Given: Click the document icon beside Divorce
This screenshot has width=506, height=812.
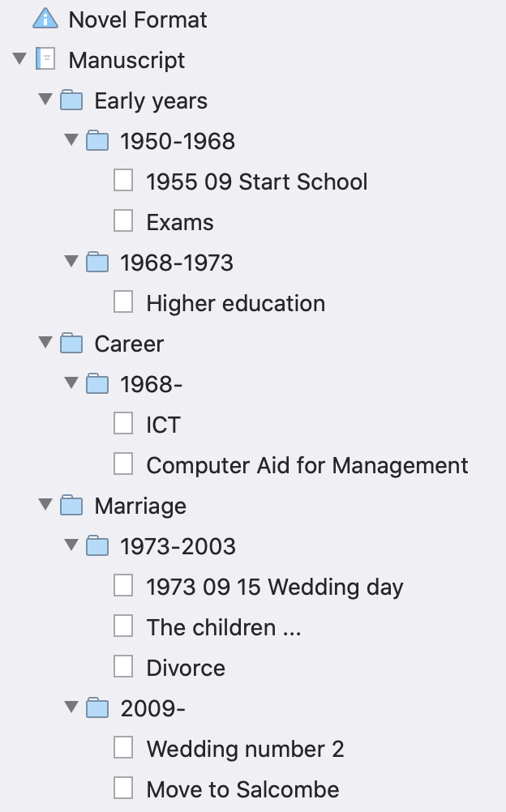Looking at the screenshot, I should click(x=123, y=667).
